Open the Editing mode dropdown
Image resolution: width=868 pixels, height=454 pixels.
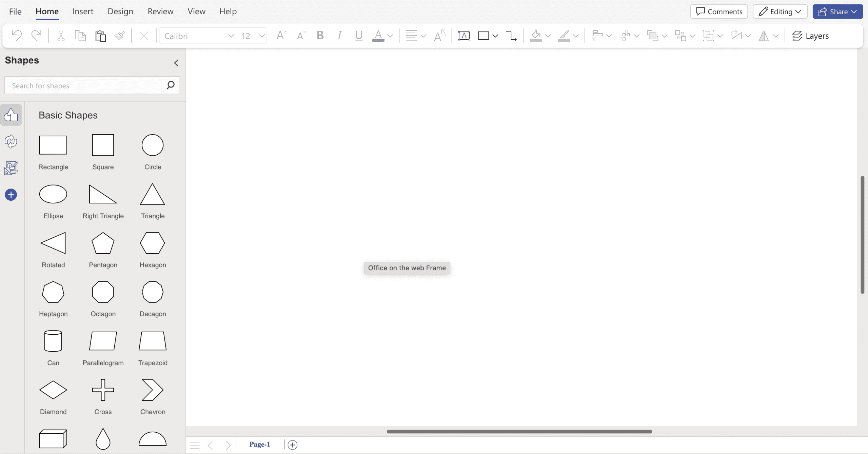(780, 12)
